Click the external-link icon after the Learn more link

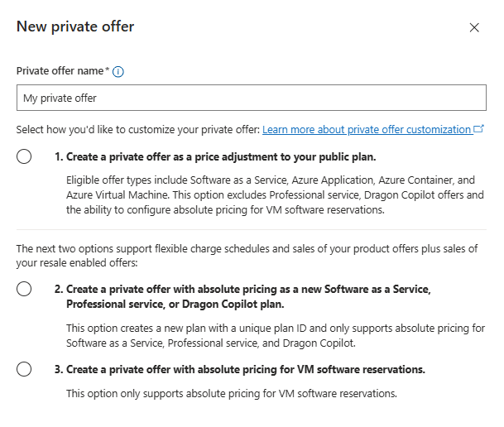478,129
